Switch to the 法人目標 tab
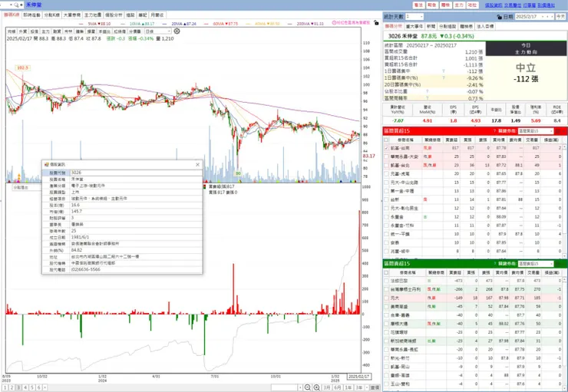Image resolution: width=568 pixels, height=392 pixels. tap(485, 26)
